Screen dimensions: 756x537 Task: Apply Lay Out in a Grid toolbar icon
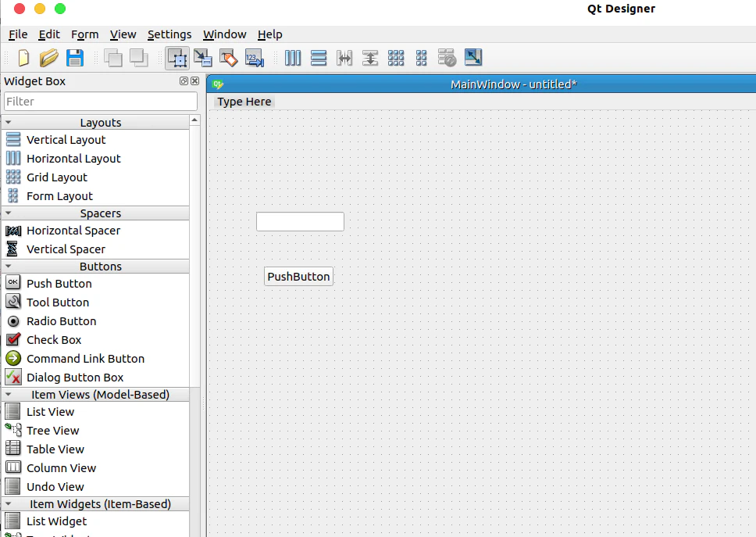coord(396,58)
